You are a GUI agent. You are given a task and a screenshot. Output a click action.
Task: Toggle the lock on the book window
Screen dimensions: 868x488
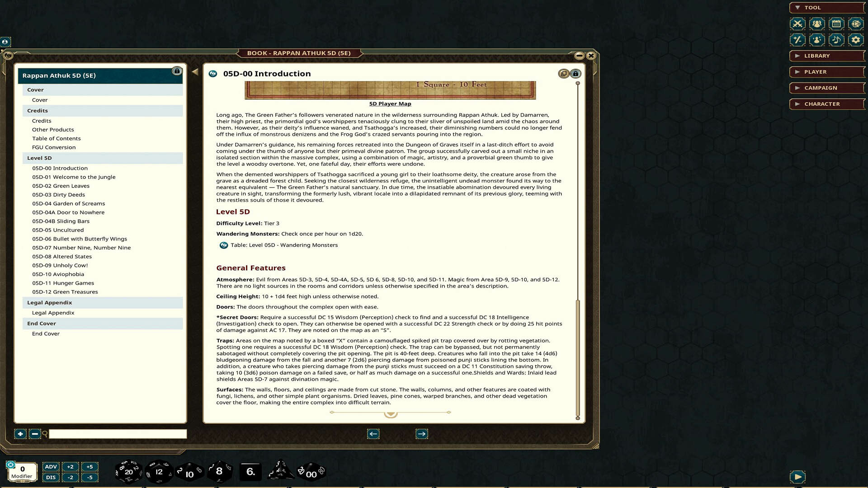click(576, 74)
